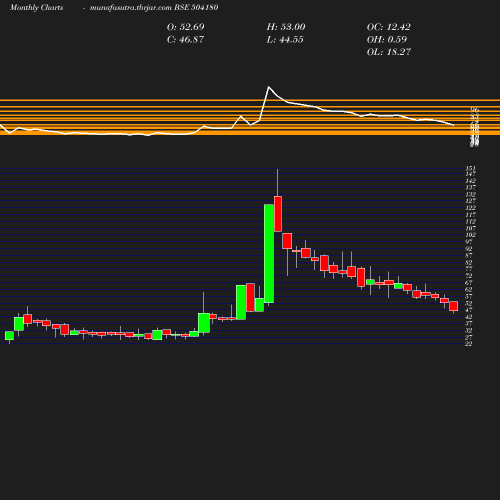Select the "OC: 12.42" reading

click(x=389, y=27)
